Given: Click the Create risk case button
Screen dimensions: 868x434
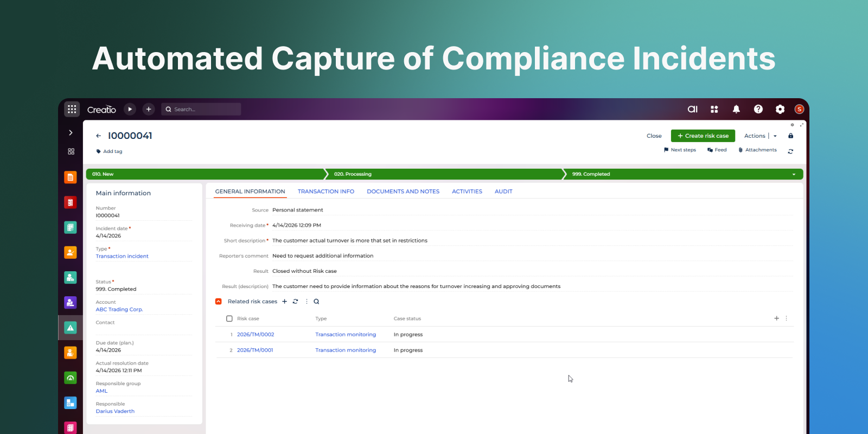Looking at the screenshot, I should coord(703,136).
